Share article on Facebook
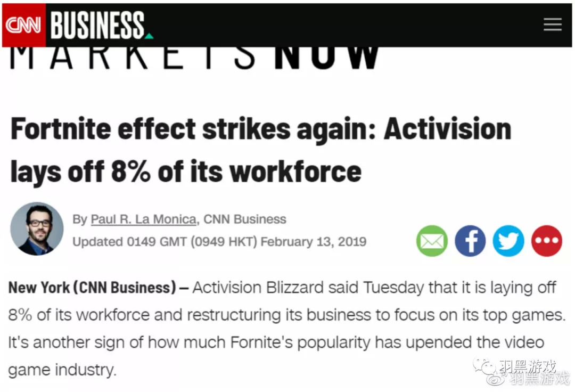Image resolution: width=575 pixels, height=392 pixels. tap(470, 241)
